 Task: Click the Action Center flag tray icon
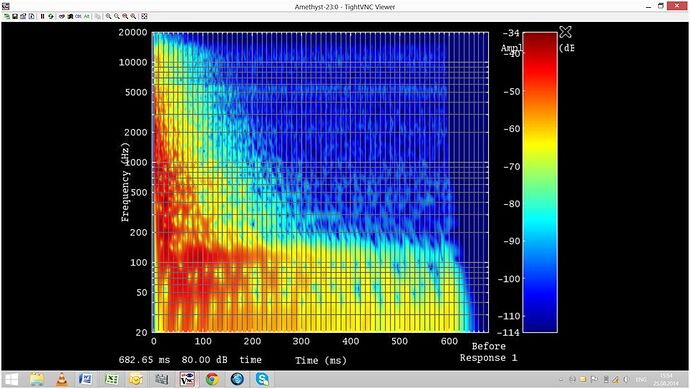click(x=594, y=379)
